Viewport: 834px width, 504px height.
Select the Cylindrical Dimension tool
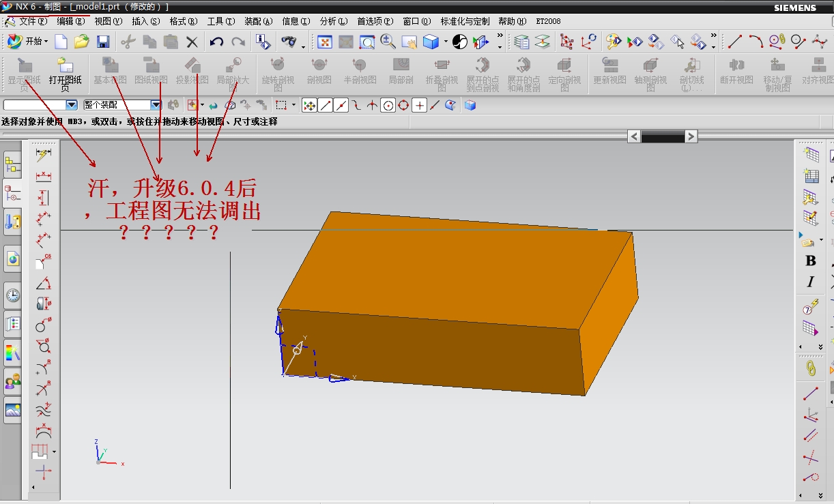point(44,303)
